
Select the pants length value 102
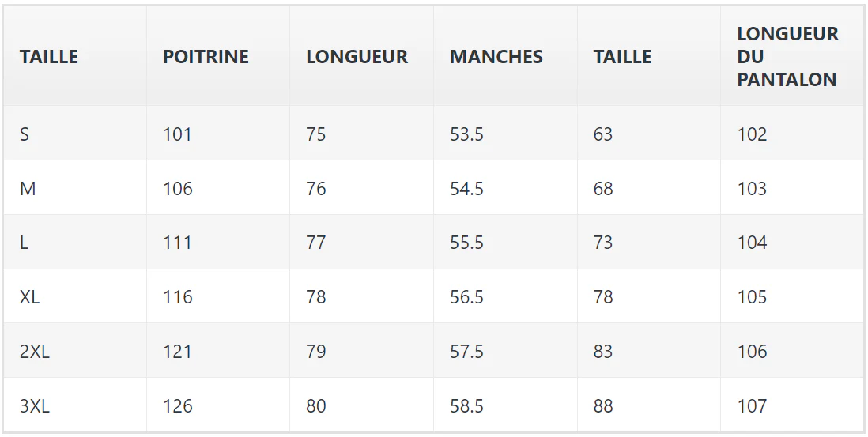(752, 134)
